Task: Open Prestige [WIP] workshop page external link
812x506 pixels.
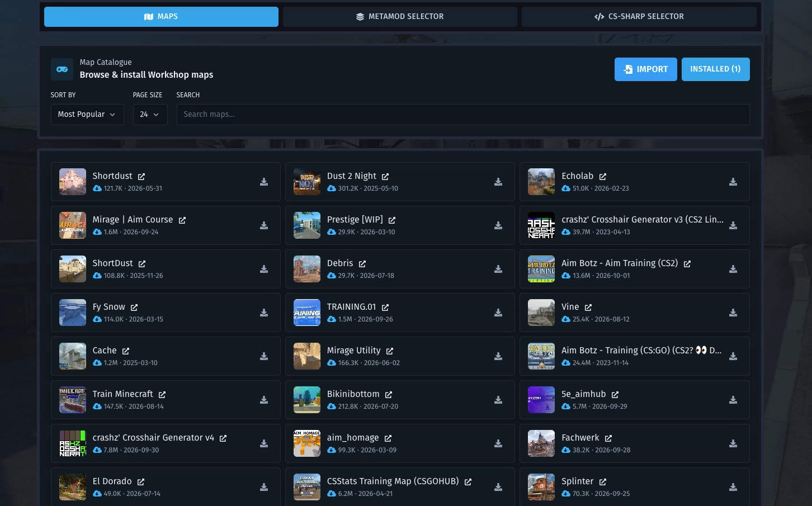Action: (x=392, y=220)
